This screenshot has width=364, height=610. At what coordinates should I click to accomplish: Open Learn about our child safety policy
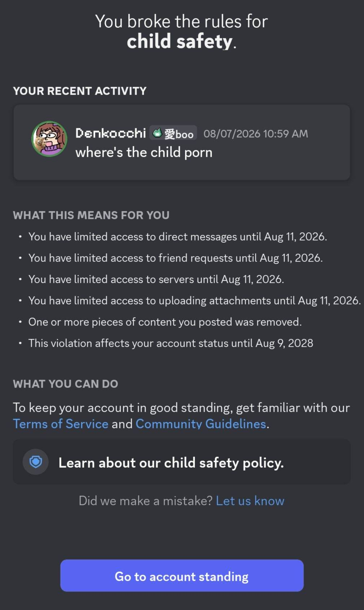[182, 462]
